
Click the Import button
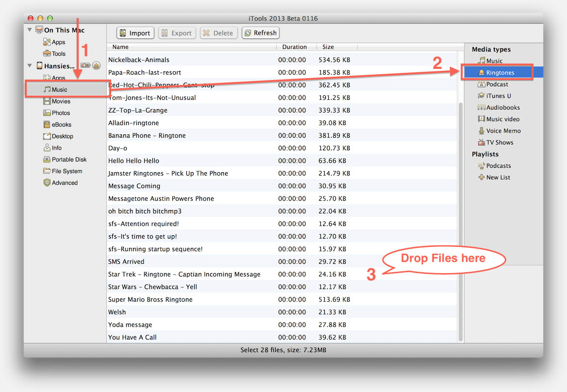(135, 33)
